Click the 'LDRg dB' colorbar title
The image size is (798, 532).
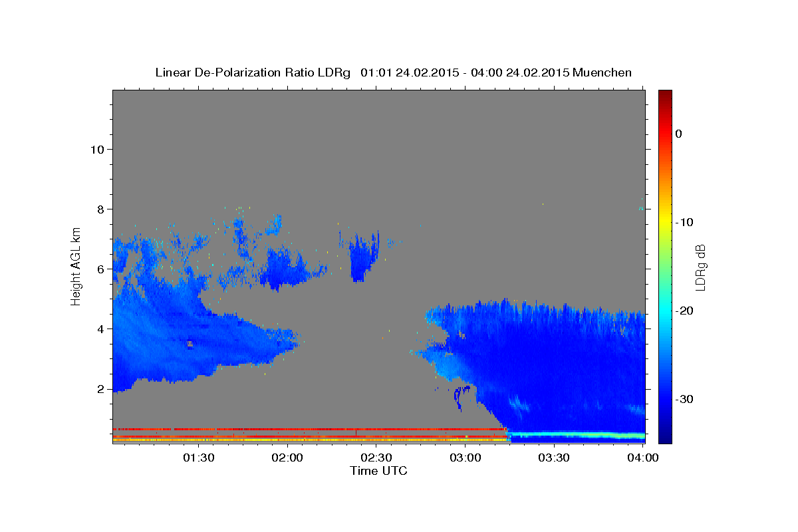pyautogui.click(x=700, y=267)
